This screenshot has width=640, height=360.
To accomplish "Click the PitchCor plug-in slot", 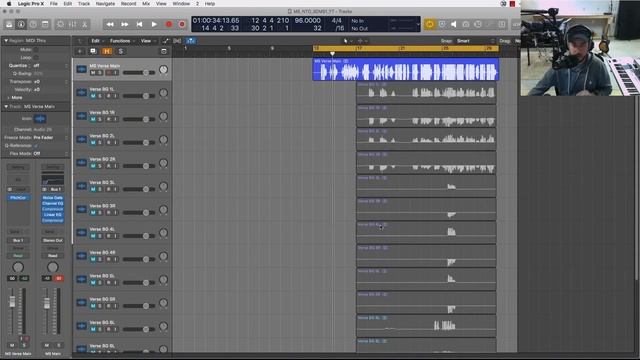I will (x=18, y=198).
